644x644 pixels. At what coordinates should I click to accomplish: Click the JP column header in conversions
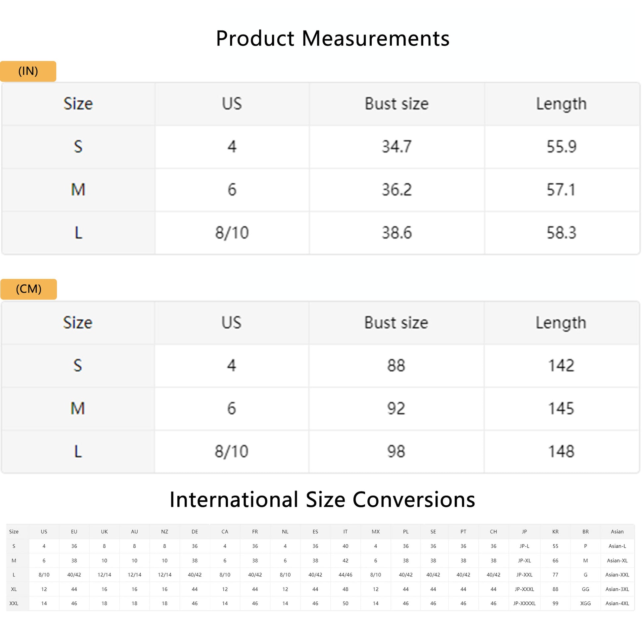524,532
